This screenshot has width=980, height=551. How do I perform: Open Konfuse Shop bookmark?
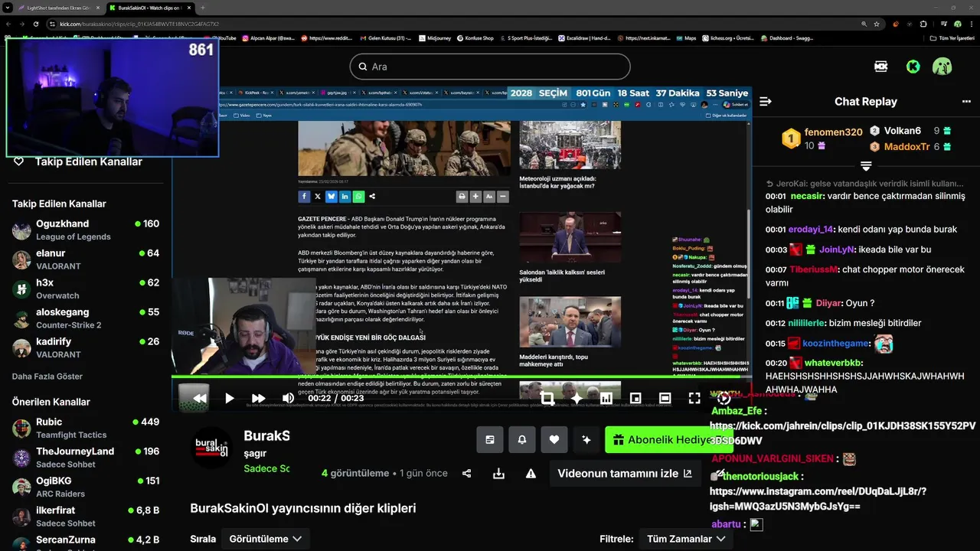(475, 37)
